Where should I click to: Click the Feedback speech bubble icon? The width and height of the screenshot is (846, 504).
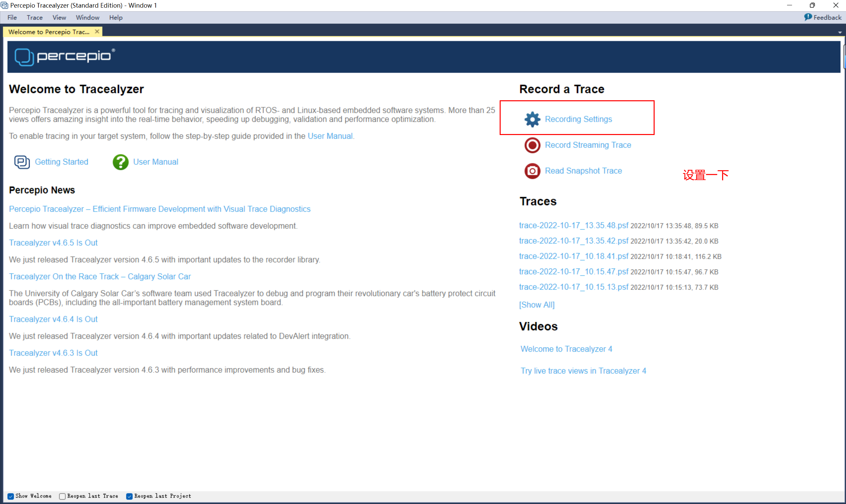[808, 17]
